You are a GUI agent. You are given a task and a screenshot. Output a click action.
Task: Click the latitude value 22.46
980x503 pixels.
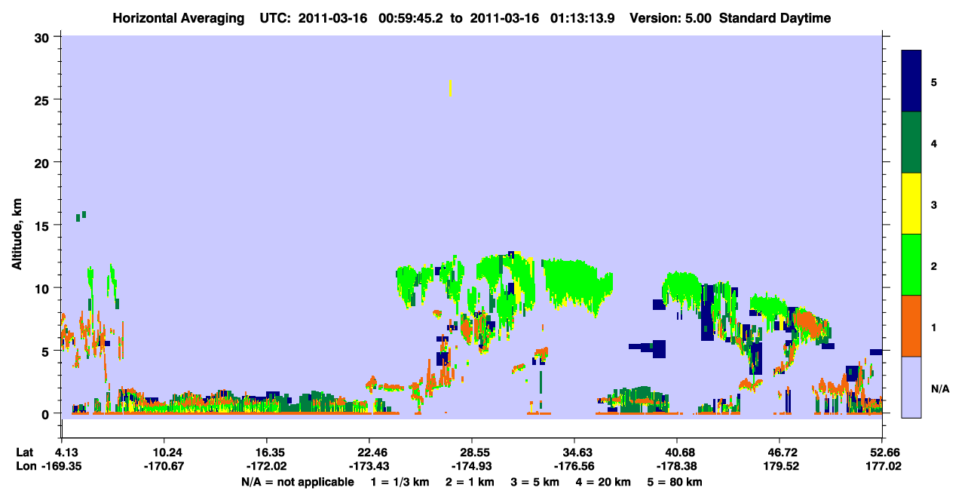click(x=369, y=452)
